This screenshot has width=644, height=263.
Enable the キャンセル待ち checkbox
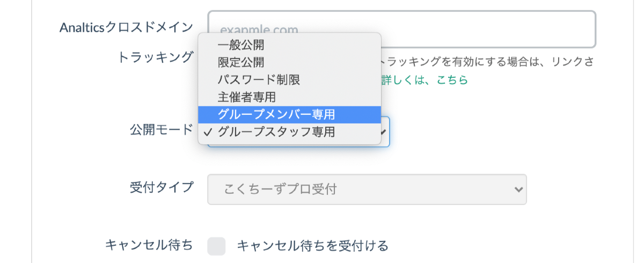(216, 246)
